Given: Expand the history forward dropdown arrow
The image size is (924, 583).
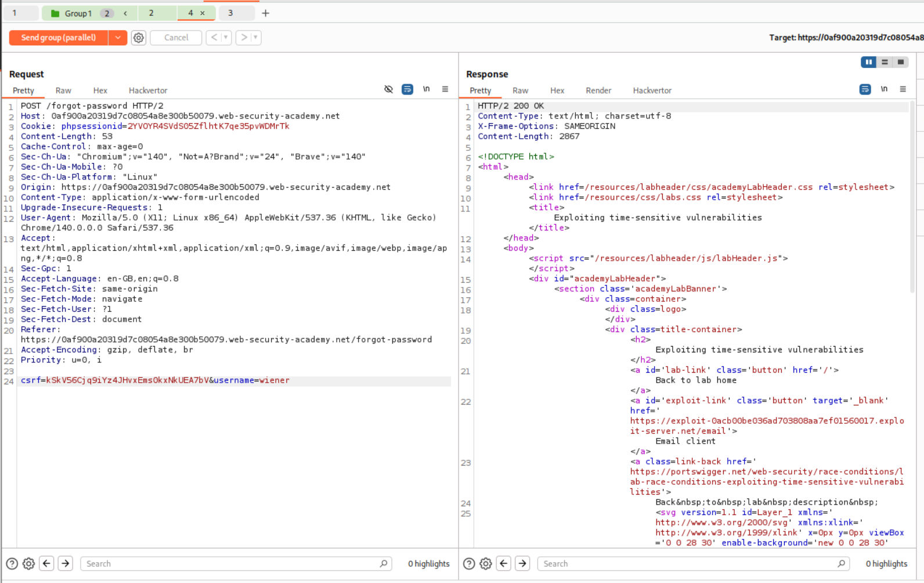Looking at the screenshot, I should [x=255, y=38].
